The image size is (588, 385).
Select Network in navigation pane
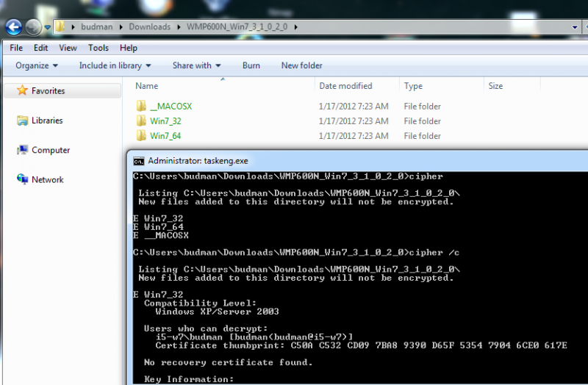coord(48,179)
